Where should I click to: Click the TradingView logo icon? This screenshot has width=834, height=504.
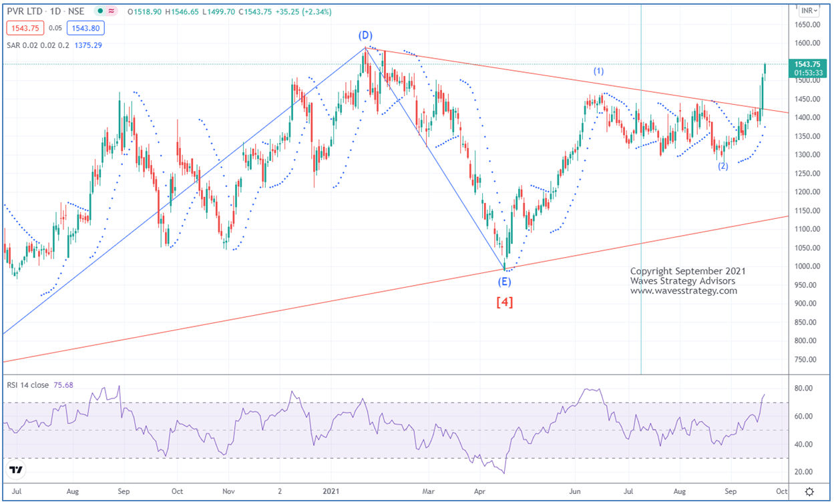[17, 471]
